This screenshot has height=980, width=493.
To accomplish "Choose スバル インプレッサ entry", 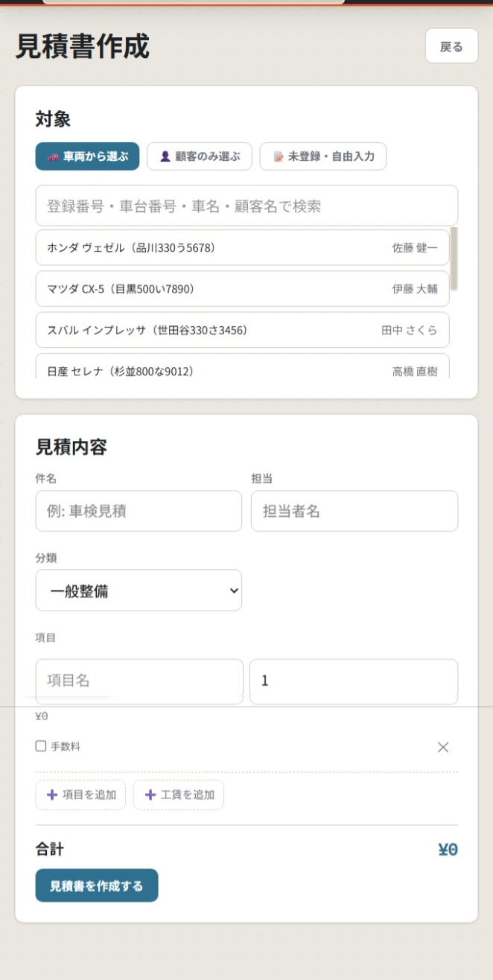I will [242, 330].
